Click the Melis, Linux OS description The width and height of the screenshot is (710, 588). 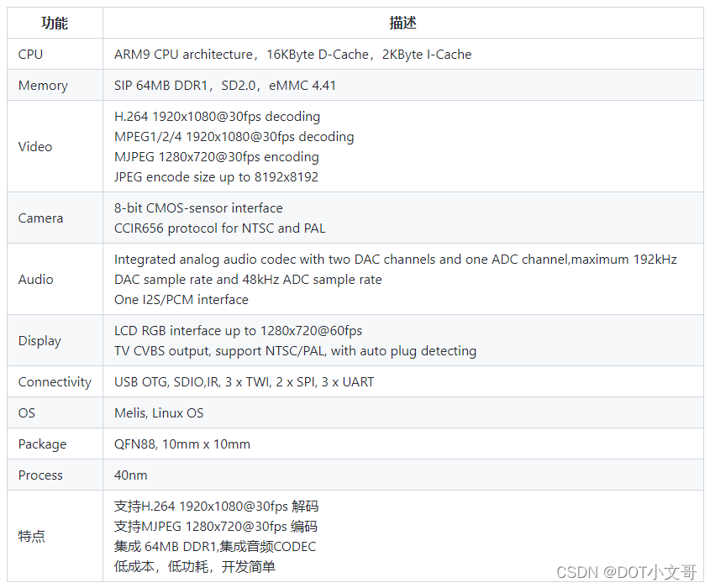(159, 413)
